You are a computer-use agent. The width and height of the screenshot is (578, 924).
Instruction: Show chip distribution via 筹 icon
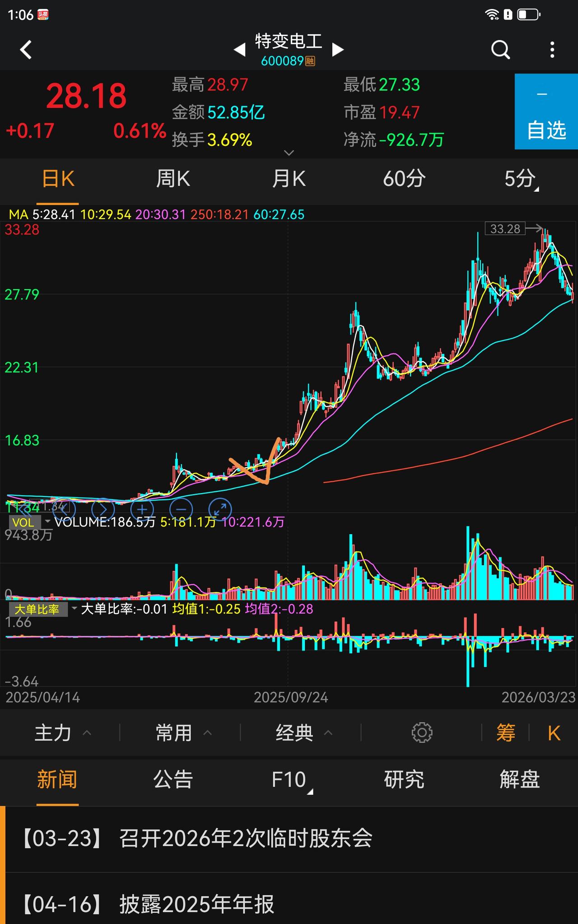pyautogui.click(x=506, y=733)
